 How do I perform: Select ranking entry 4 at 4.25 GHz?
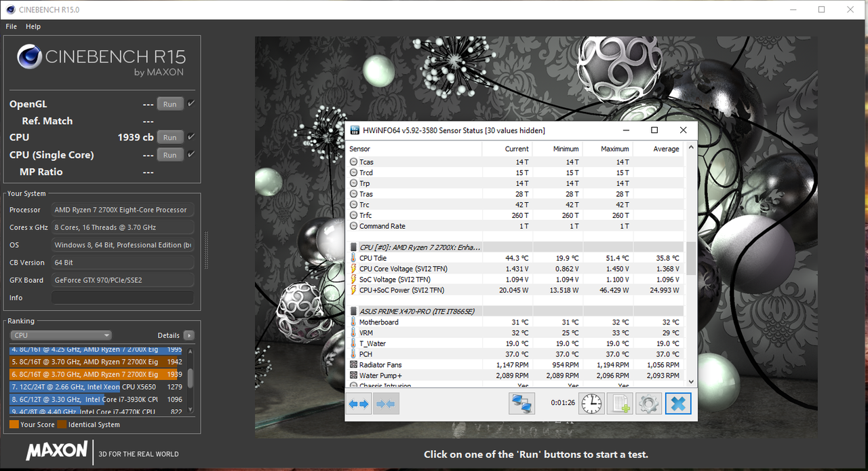[x=96, y=350]
